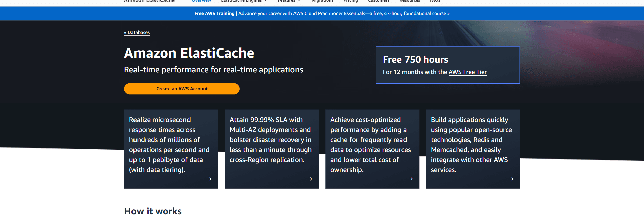Jump to FAQs in the navigation
Image resolution: width=644 pixels, height=221 pixels.
click(435, 1)
